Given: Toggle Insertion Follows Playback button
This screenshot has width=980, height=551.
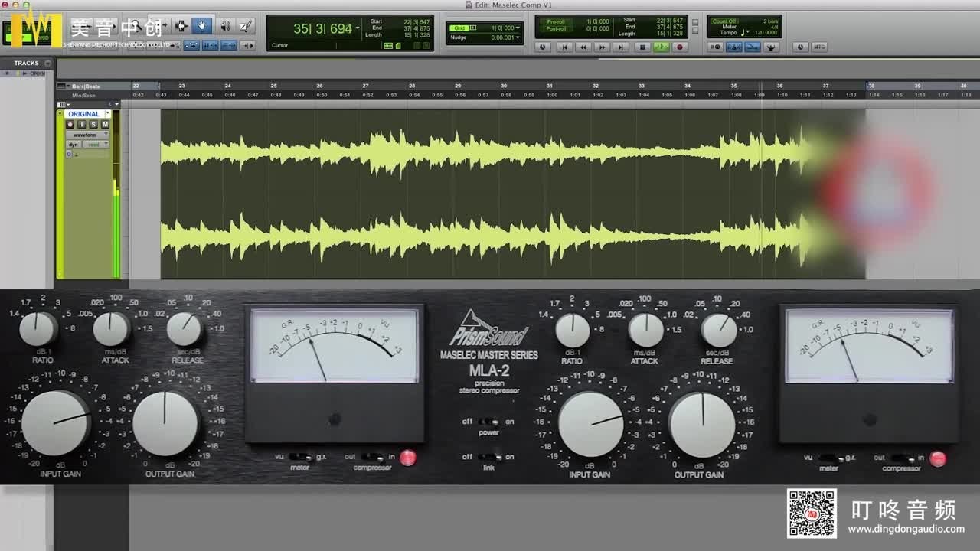Looking at the screenshot, I should pyautogui.click(x=247, y=46).
